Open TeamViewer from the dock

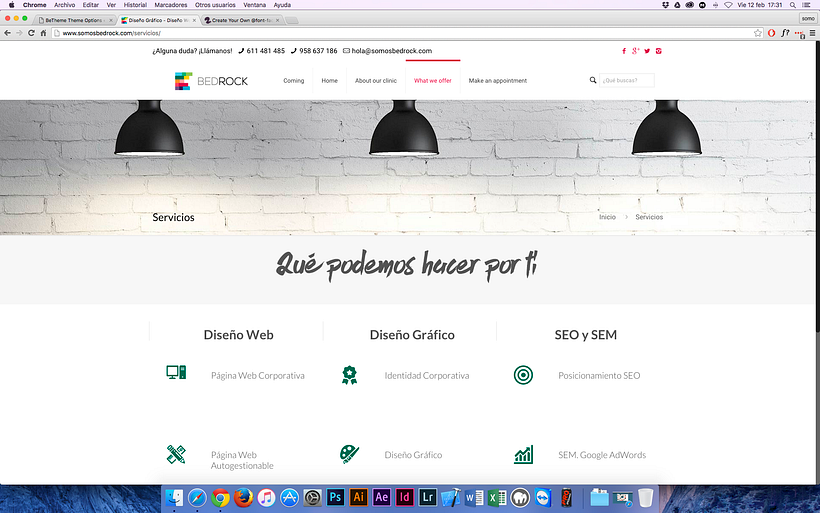tap(543, 497)
